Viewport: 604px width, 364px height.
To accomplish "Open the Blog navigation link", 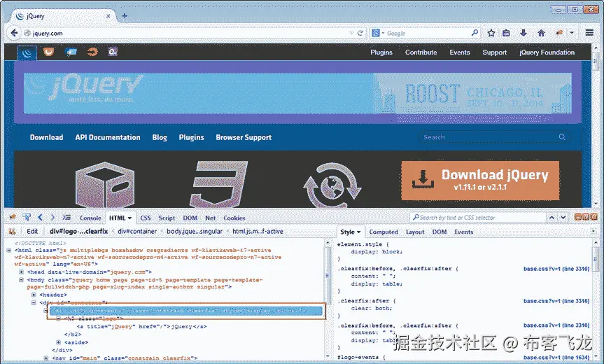I will [160, 137].
